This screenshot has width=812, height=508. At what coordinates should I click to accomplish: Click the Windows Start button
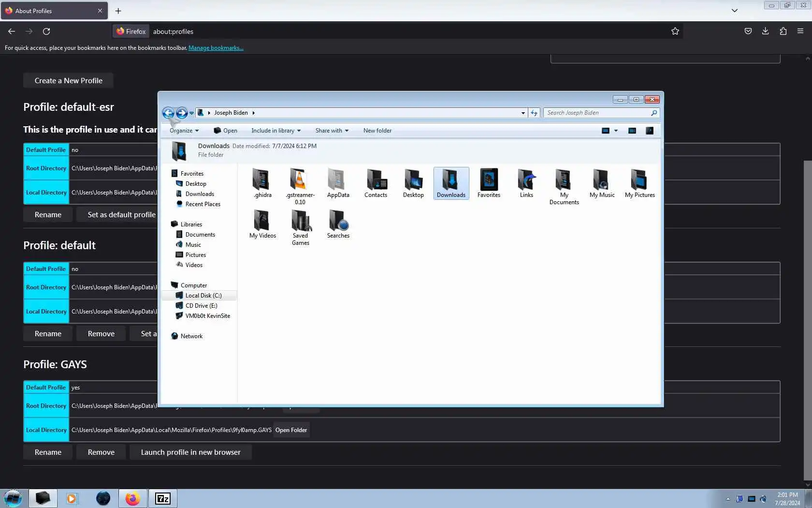(x=13, y=498)
